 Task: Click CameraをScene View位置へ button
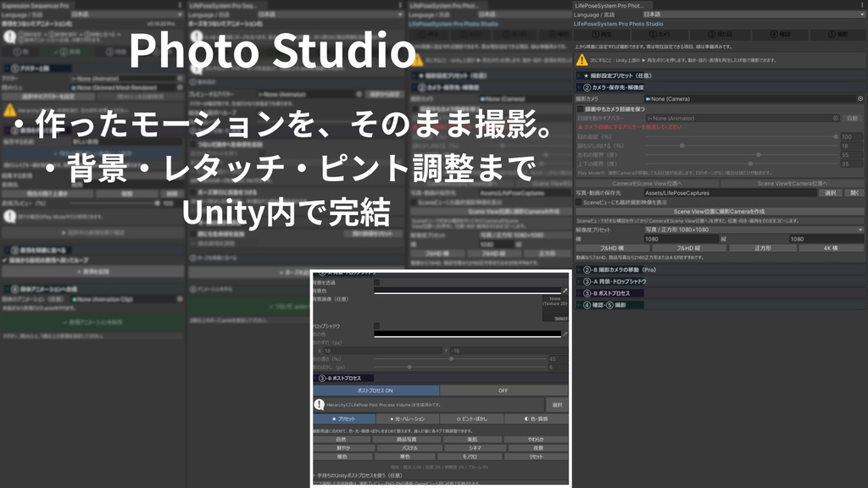pos(647,183)
